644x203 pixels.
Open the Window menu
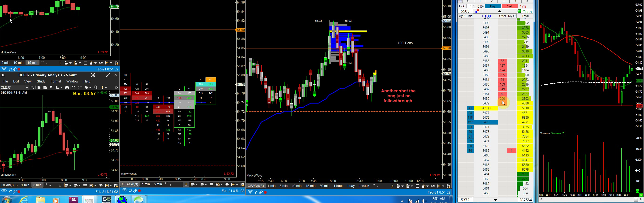(x=72, y=81)
